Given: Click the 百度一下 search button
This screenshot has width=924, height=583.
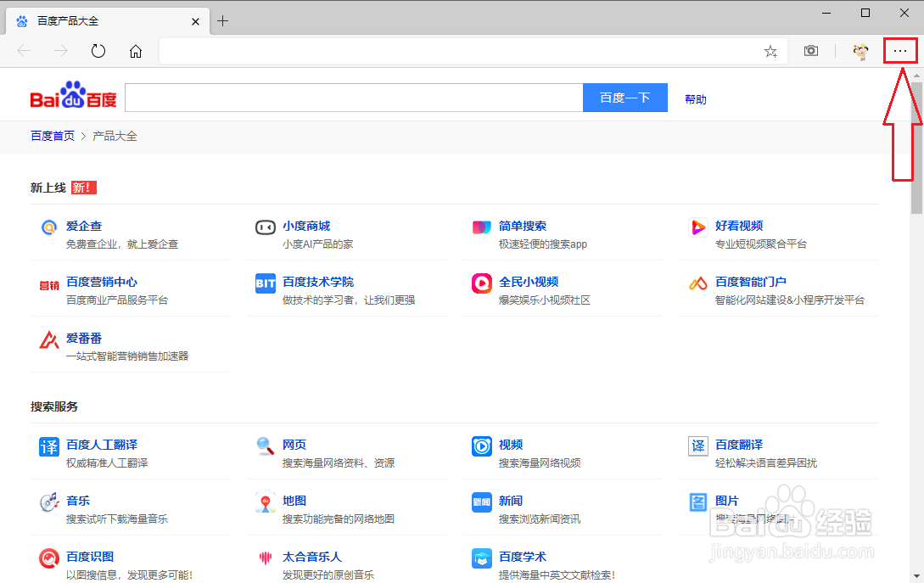Looking at the screenshot, I should point(625,98).
